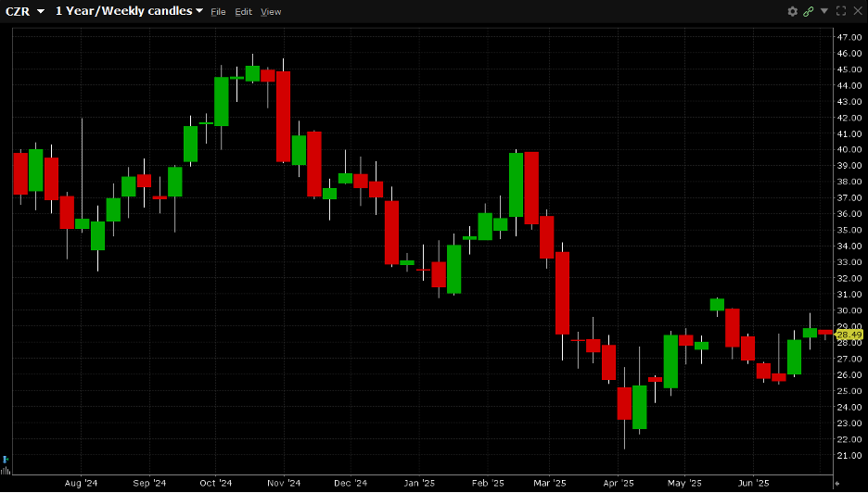Click the 21.00 price axis label
This screenshot has height=493, width=868.
pyautogui.click(x=849, y=455)
